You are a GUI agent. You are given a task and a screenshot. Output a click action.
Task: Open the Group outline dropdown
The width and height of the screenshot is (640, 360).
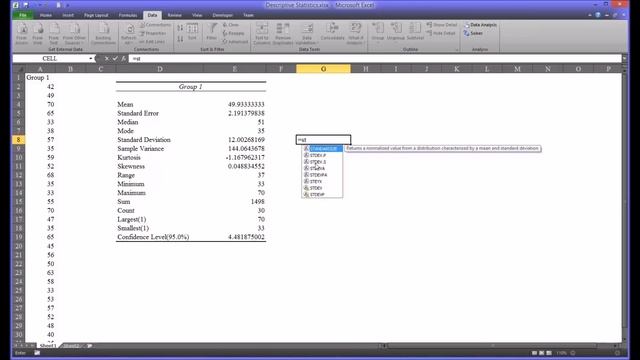click(x=378, y=33)
